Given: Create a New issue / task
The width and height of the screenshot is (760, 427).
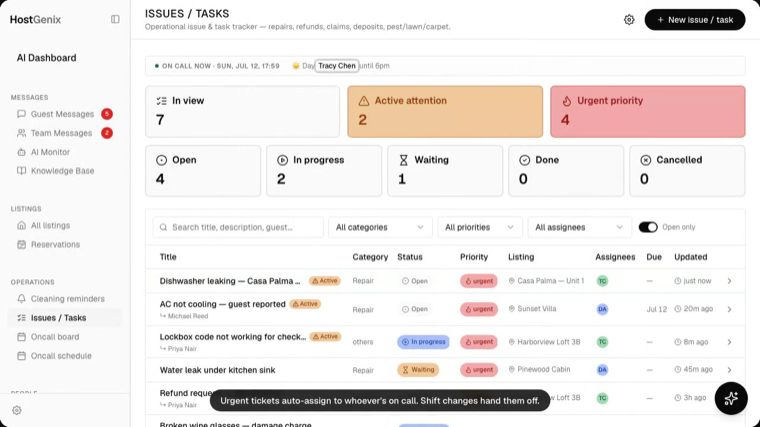Looking at the screenshot, I should click(695, 20).
